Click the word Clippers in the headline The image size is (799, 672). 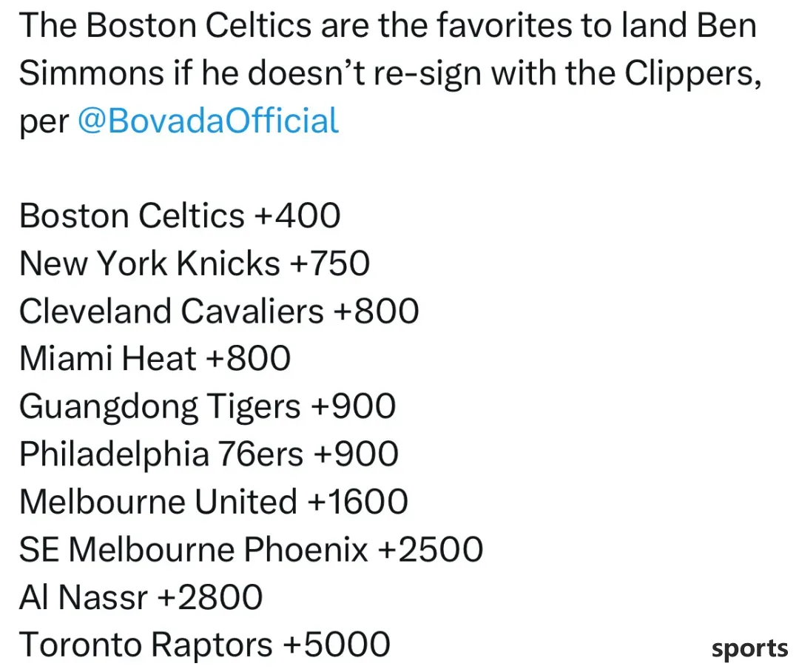point(693,74)
